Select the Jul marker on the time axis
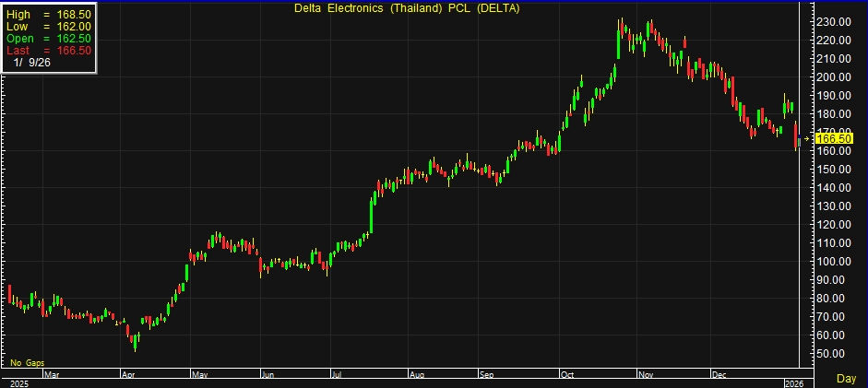This screenshot has height=388, width=868. click(337, 375)
